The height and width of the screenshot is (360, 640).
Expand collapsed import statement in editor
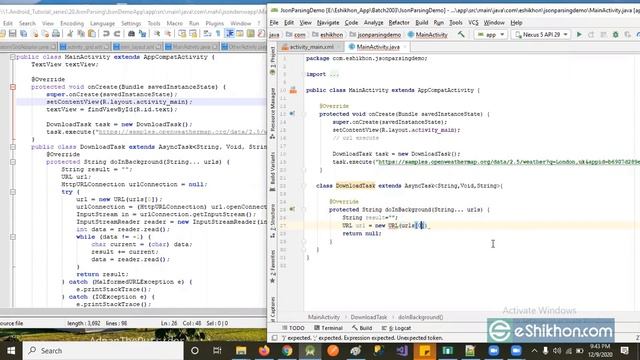coord(334,74)
